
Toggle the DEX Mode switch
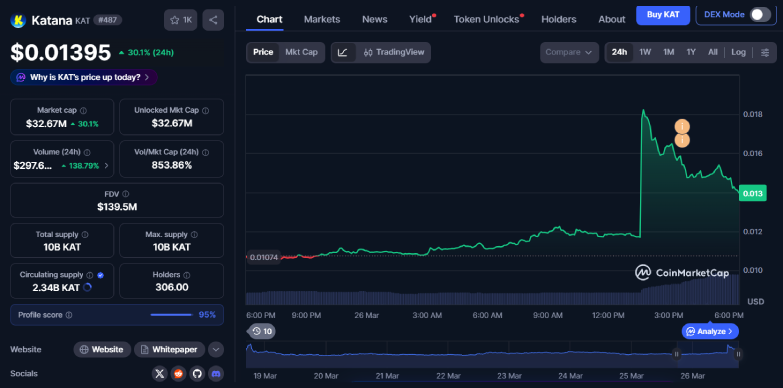[760, 15]
